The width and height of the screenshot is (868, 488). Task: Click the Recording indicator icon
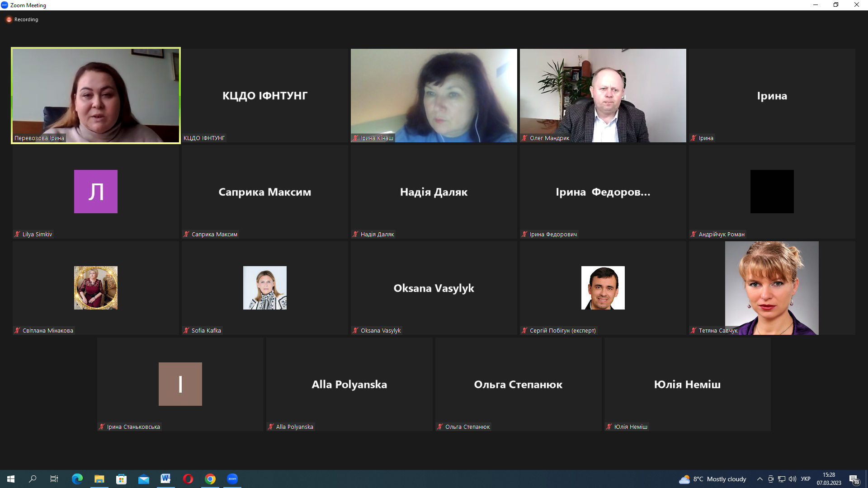tap(9, 19)
